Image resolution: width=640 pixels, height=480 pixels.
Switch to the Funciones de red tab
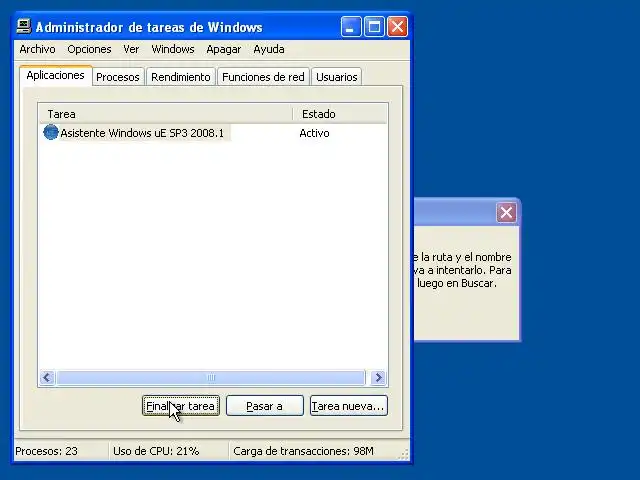pos(263,77)
